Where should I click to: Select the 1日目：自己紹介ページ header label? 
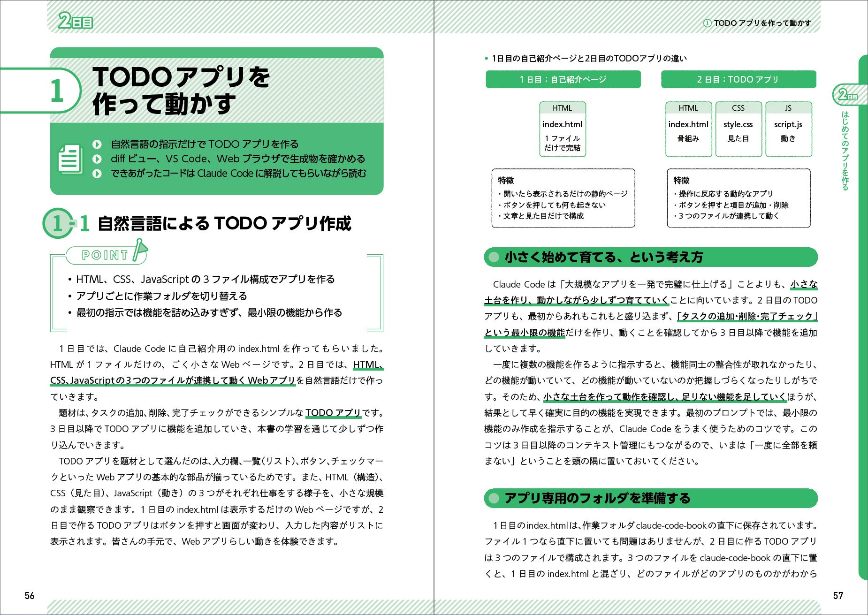563,79
